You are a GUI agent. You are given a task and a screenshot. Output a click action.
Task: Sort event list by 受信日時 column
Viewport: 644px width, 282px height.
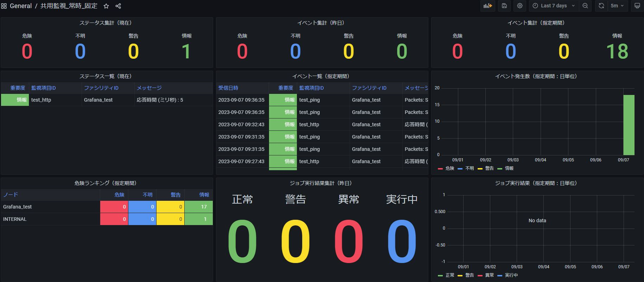click(228, 88)
